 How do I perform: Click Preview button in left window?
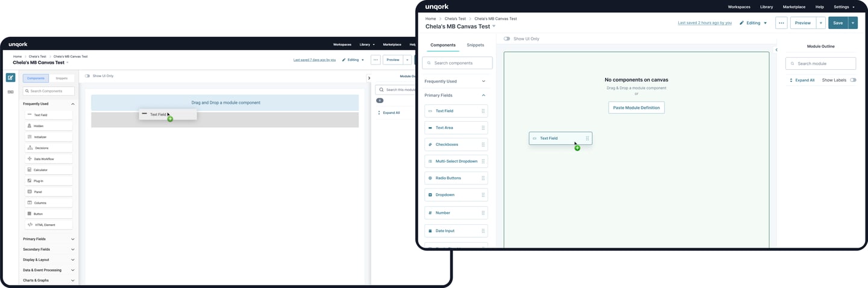coord(393,60)
